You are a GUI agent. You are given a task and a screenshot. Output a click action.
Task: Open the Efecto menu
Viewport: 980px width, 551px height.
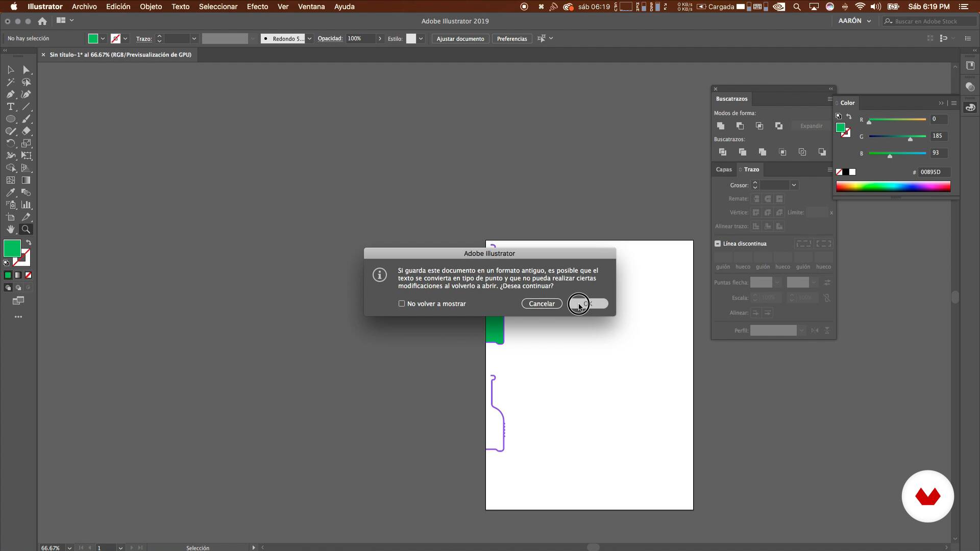(257, 7)
